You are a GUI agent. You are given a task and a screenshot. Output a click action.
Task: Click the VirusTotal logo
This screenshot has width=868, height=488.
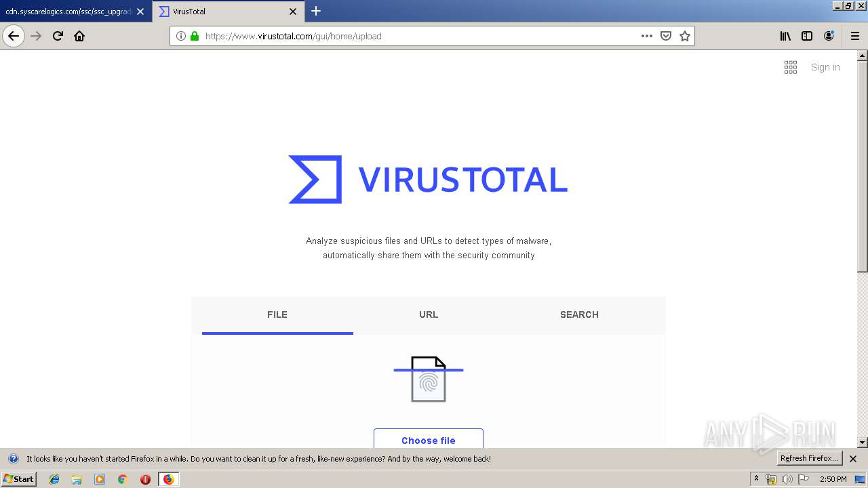point(428,180)
